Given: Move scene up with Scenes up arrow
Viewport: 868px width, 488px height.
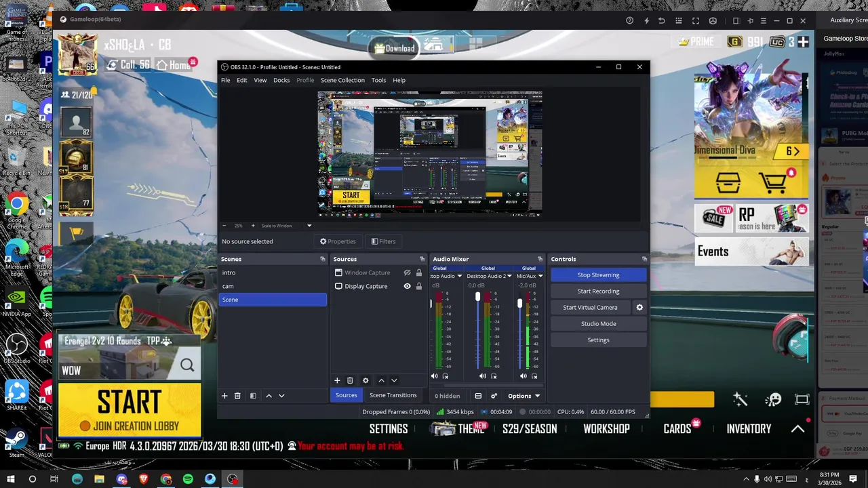Looking at the screenshot, I should 269,396.
